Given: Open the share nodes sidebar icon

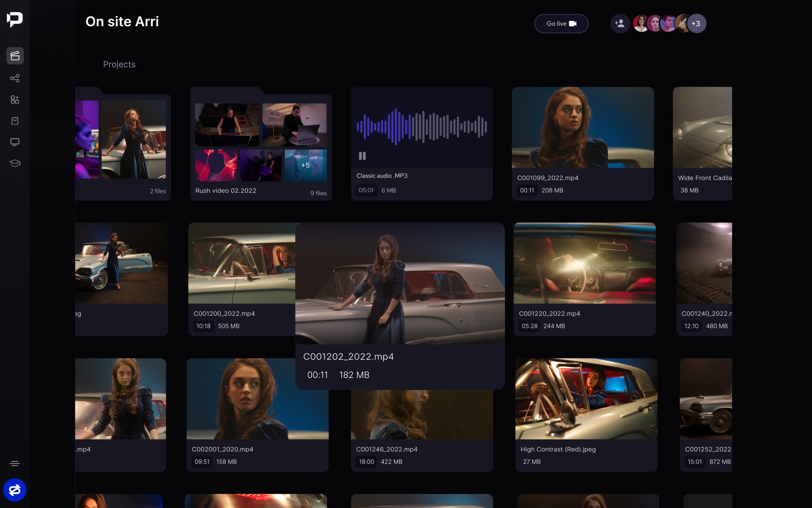Looking at the screenshot, I should click(15, 78).
